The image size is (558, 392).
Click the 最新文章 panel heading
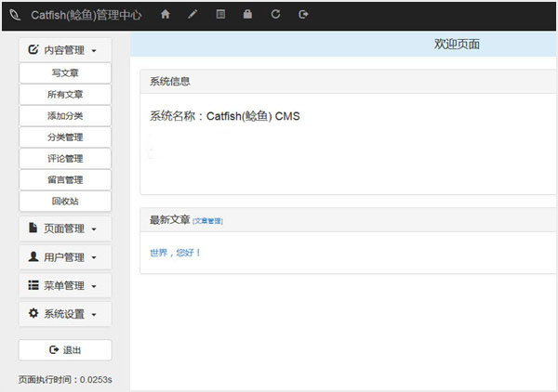(x=348, y=220)
